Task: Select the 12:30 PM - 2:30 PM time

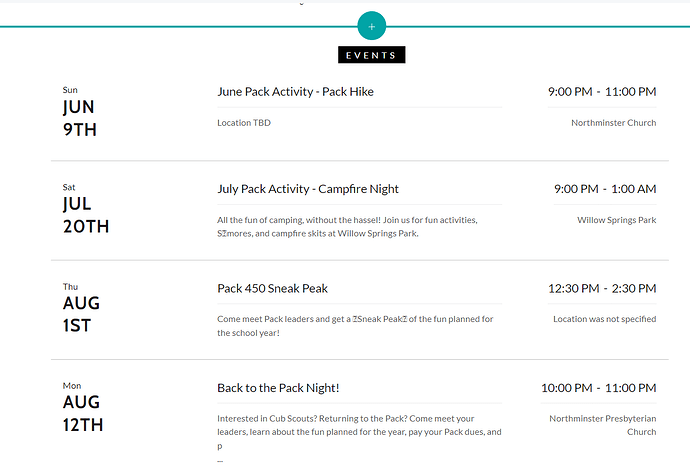Action: [x=602, y=288]
